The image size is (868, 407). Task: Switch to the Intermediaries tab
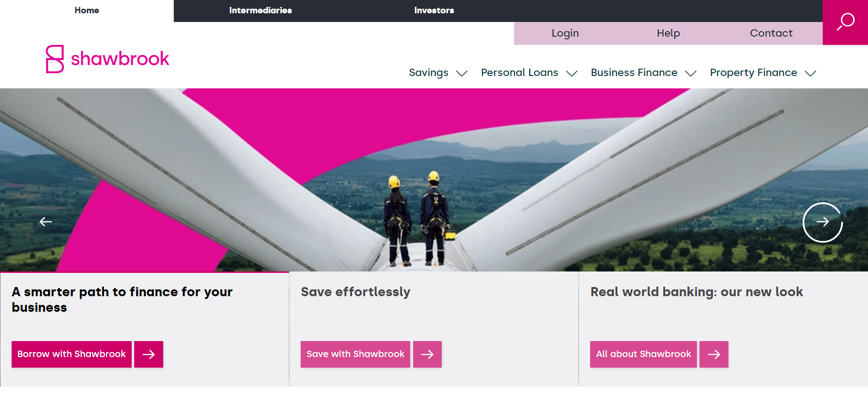[260, 11]
